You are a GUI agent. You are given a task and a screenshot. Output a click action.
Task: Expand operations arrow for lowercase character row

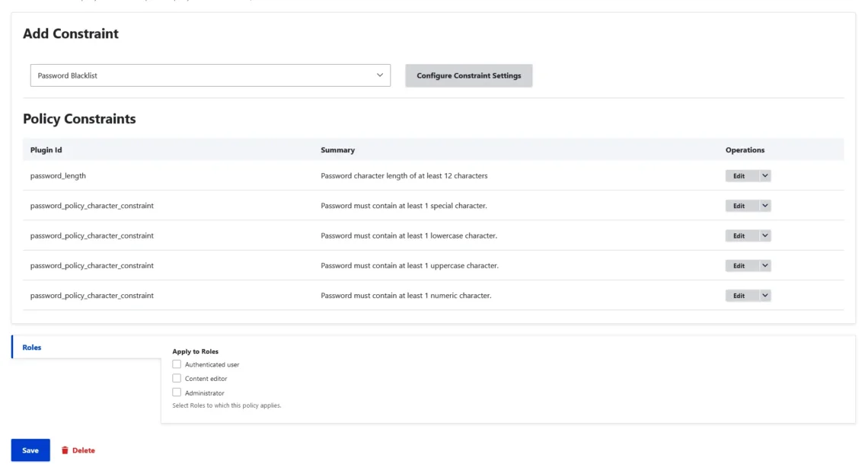pyautogui.click(x=765, y=236)
